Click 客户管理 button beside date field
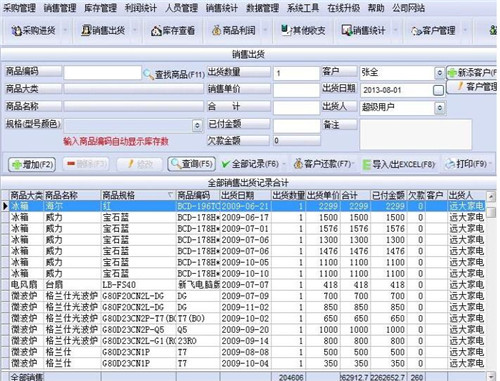This screenshot has width=500, height=381. coord(471,87)
